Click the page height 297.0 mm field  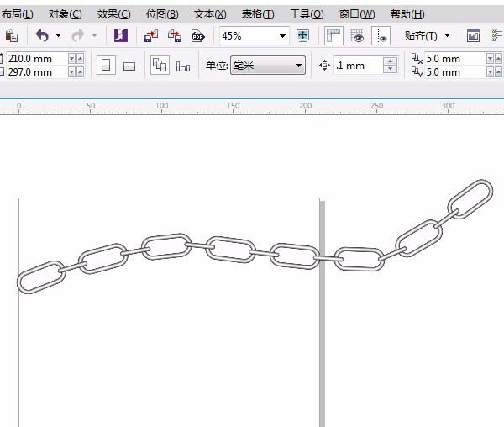(x=37, y=72)
